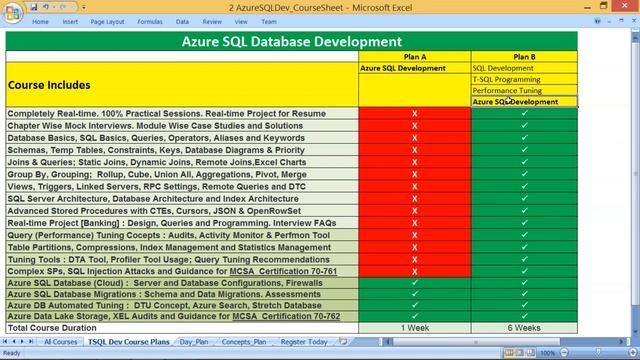Close the workbook window inside Excel
640x360 pixels.
(x=633, y=21)
